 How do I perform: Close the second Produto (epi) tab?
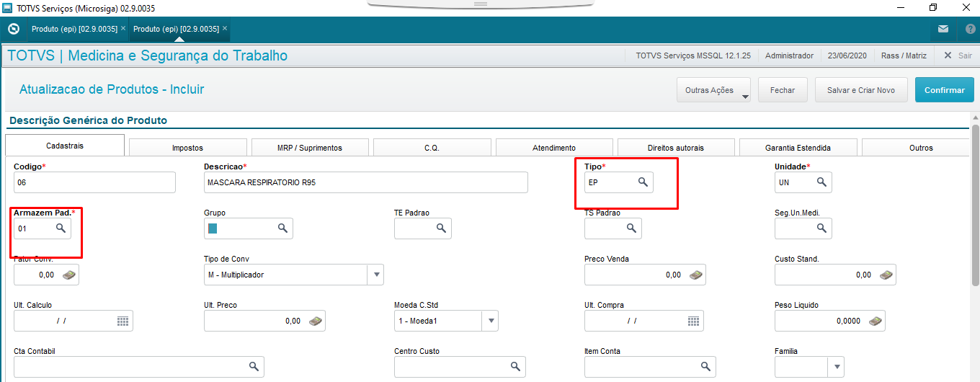(x=225, y=28)
